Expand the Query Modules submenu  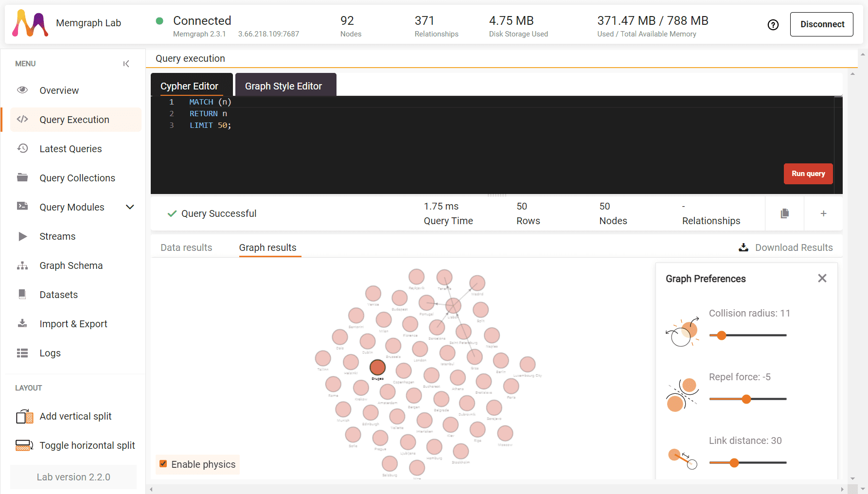pyautogui.click(x=130, y=207)
